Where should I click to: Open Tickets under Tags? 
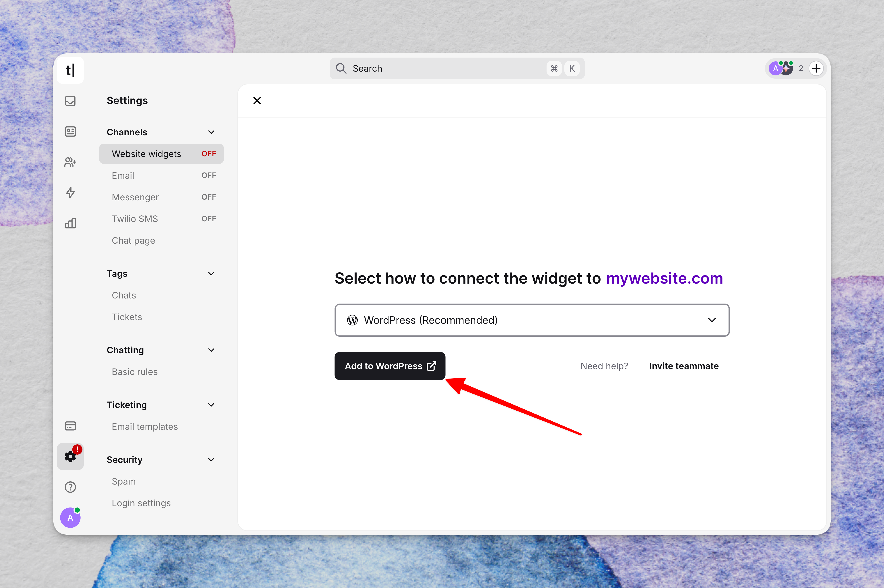tap(161, 317)
